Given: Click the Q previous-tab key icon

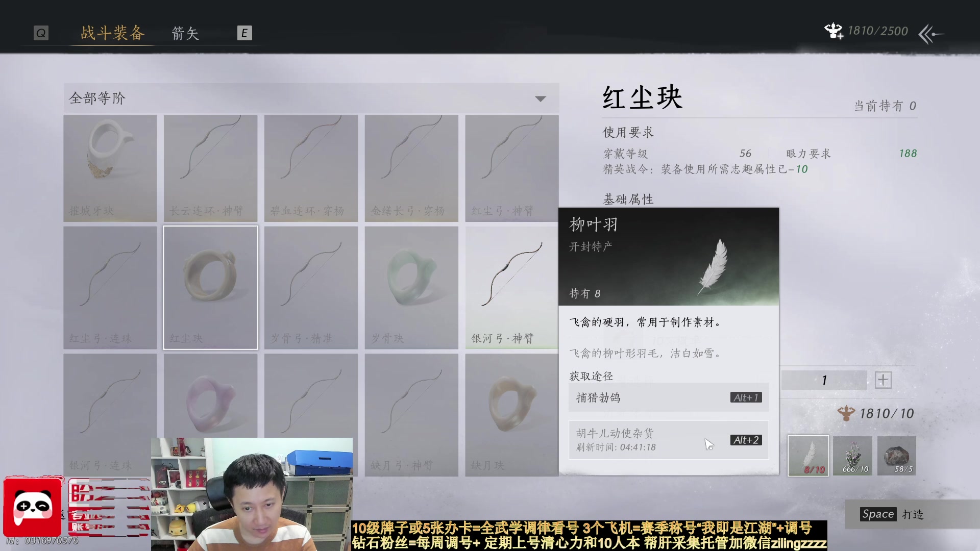Looking at the screenshot, I should [x=41, y=33].
